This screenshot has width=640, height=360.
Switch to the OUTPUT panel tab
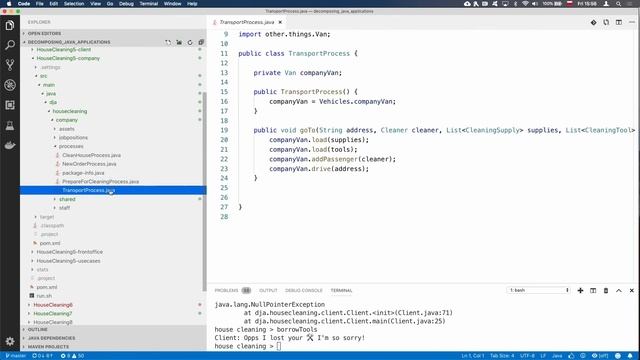tap(268, 290)
